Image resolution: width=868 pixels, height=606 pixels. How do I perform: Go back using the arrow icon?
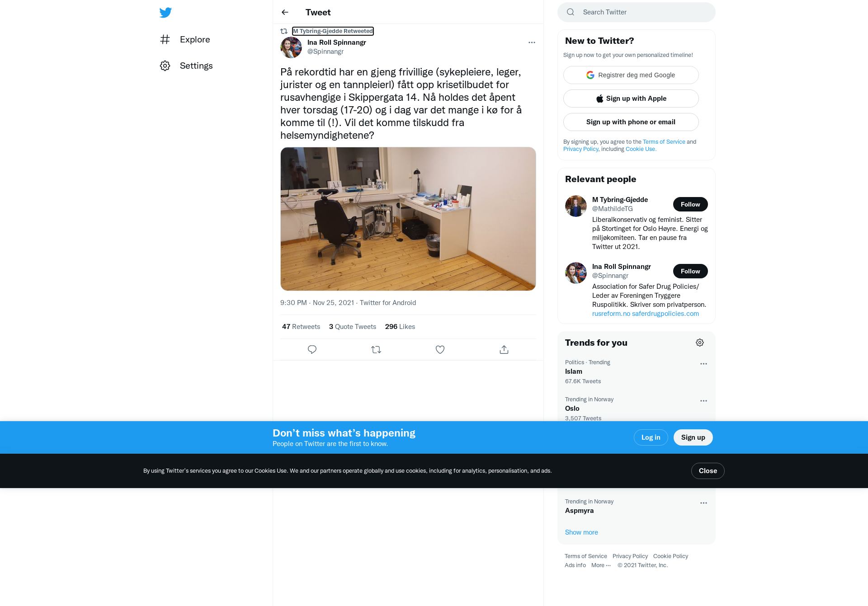(x=285, y=12)
